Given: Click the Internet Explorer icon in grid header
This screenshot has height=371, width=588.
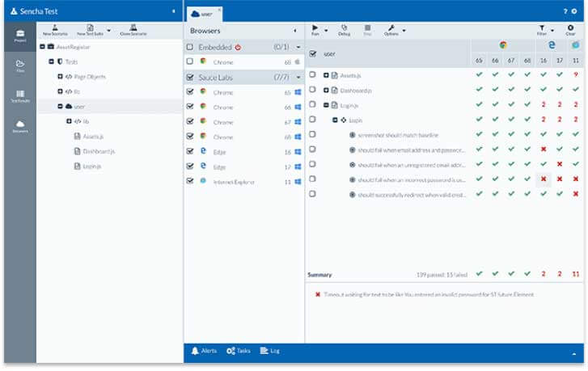Looking at the screenshot, I should tap(576, 45).
